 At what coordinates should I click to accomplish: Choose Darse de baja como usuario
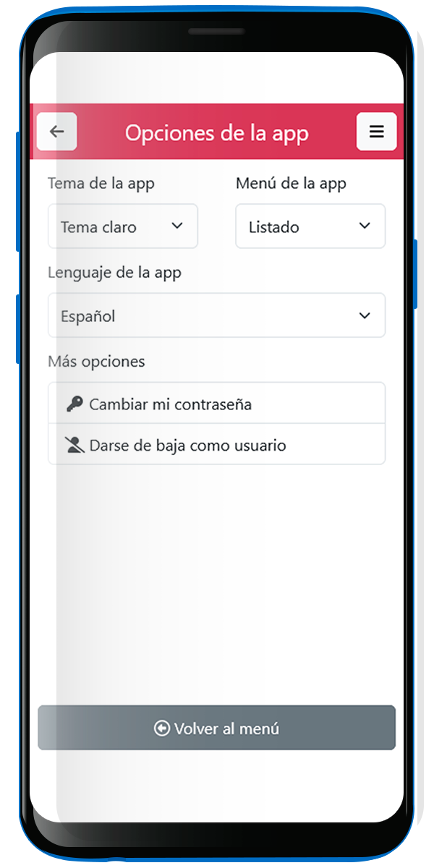click(x=216, y=444)
